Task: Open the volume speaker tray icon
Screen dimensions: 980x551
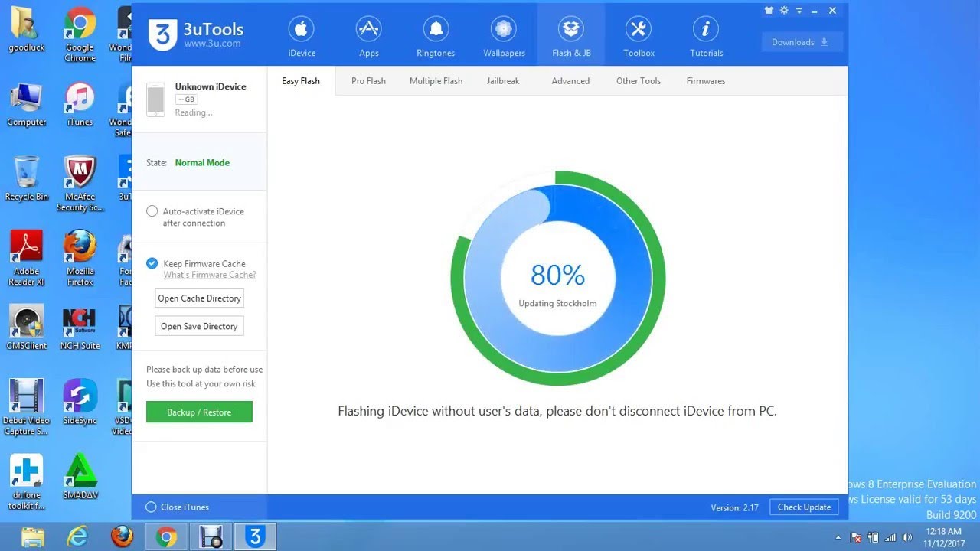Action: [908, 537]
